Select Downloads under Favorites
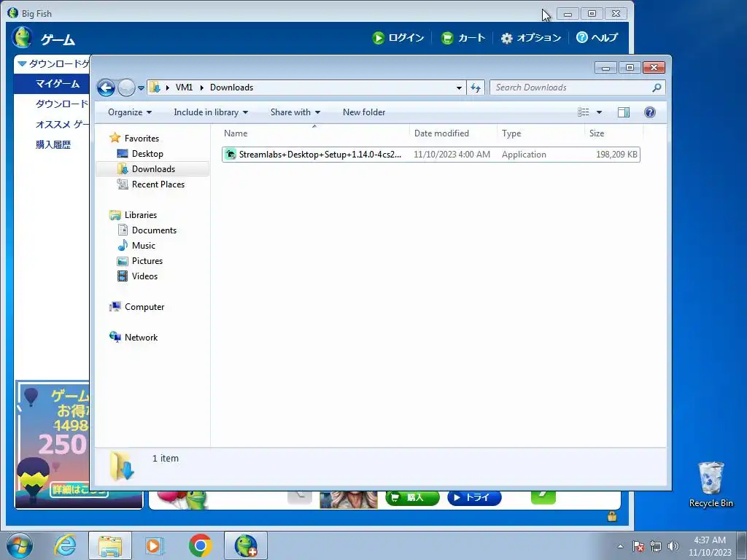 153,169
